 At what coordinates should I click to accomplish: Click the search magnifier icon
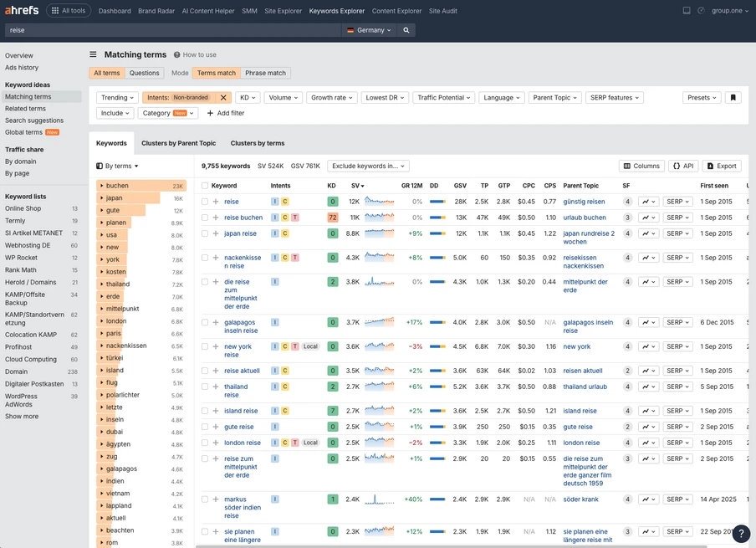pos(406,28)
